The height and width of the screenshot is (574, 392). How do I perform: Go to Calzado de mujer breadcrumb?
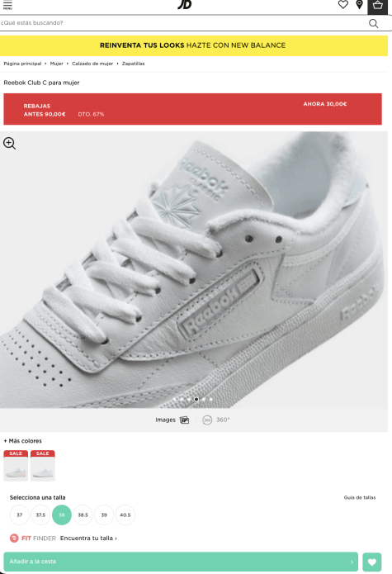[92, 64]
